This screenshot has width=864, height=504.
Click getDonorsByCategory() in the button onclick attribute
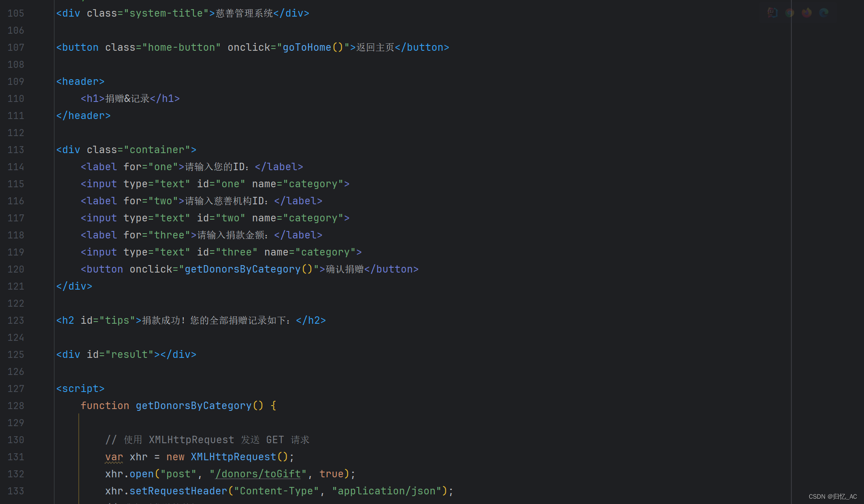tap(248, 269)
